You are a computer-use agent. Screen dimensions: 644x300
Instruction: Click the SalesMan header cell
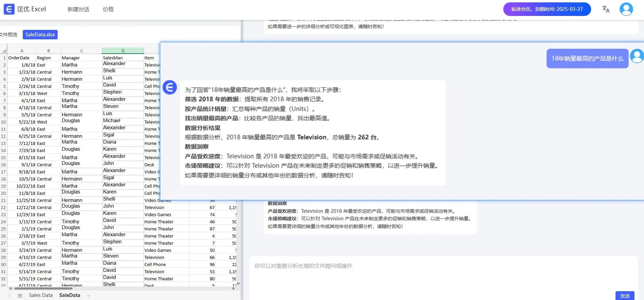click(x=123, y=58)
